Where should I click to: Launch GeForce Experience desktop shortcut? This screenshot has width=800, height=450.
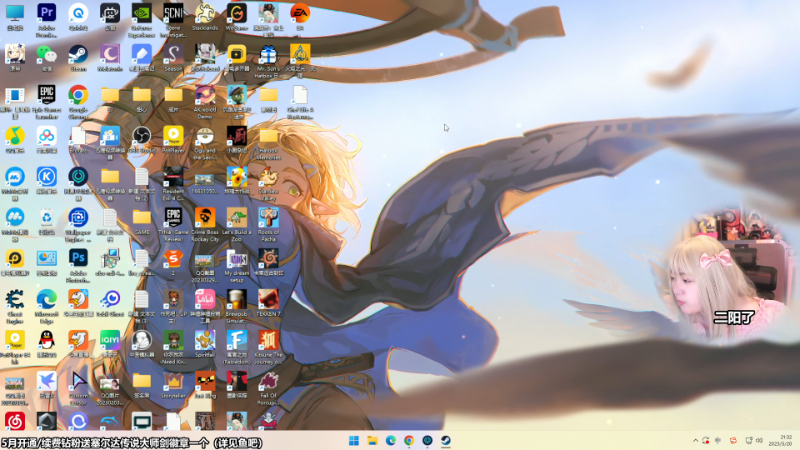pyautogui.click(x=141, y=20)
